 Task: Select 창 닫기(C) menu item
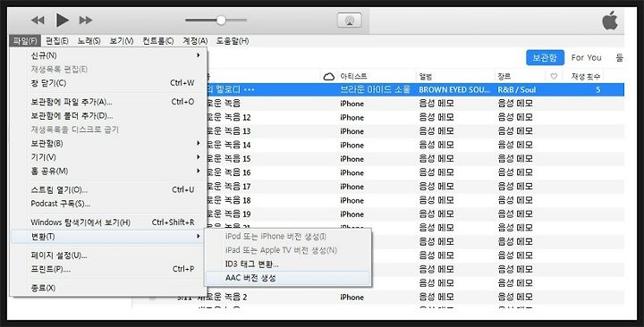tap(109, 83)
